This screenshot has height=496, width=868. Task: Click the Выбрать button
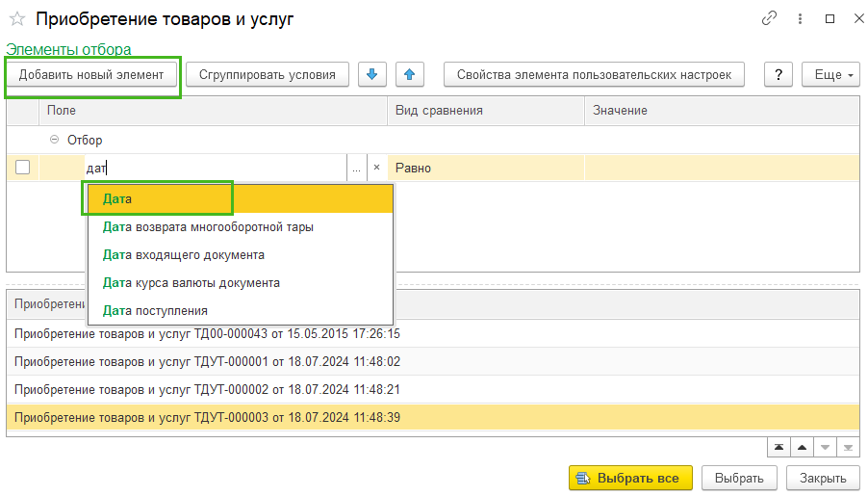(739, 478)
